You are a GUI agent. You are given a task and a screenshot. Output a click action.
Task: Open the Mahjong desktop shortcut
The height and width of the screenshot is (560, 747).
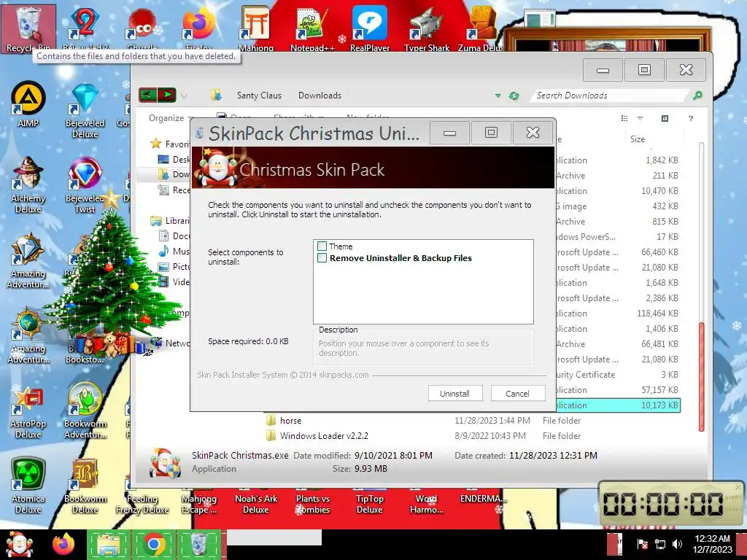pyautogui.click(x=256, y=28)
